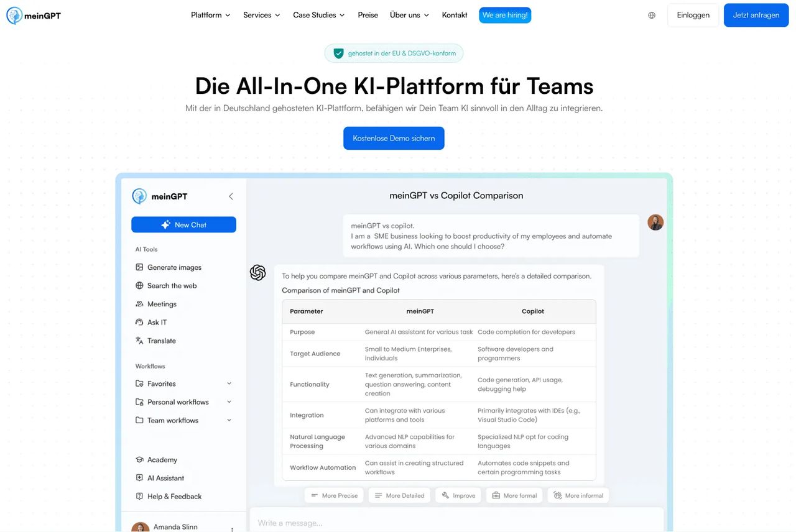The height and width of the screenshot is (532, 796).
Task: Click the Translate icon
Action: coord(139,341)
